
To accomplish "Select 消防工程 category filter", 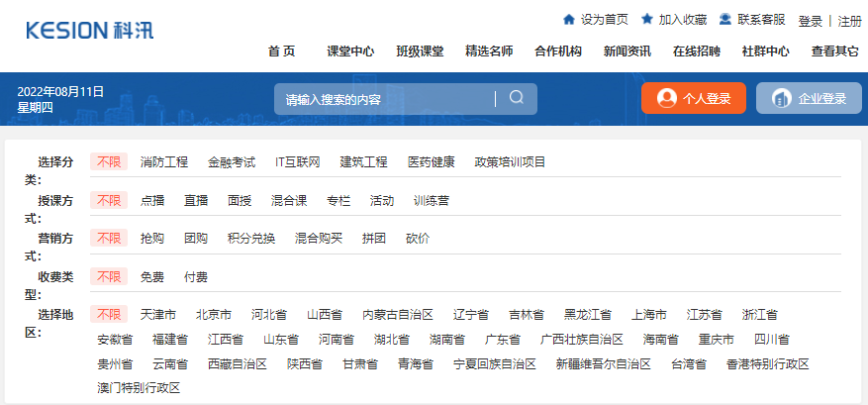I will pyautogui.click(x=164, y=161).
